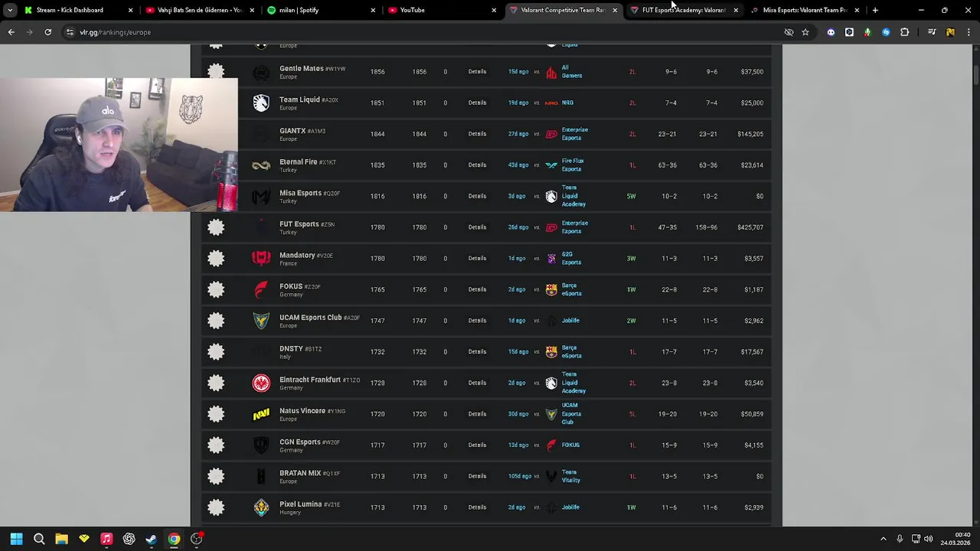Viewport: 980px width, 551px height.
Task: Click the star icon in DNSTY row
Action: [x=216, y=352]
